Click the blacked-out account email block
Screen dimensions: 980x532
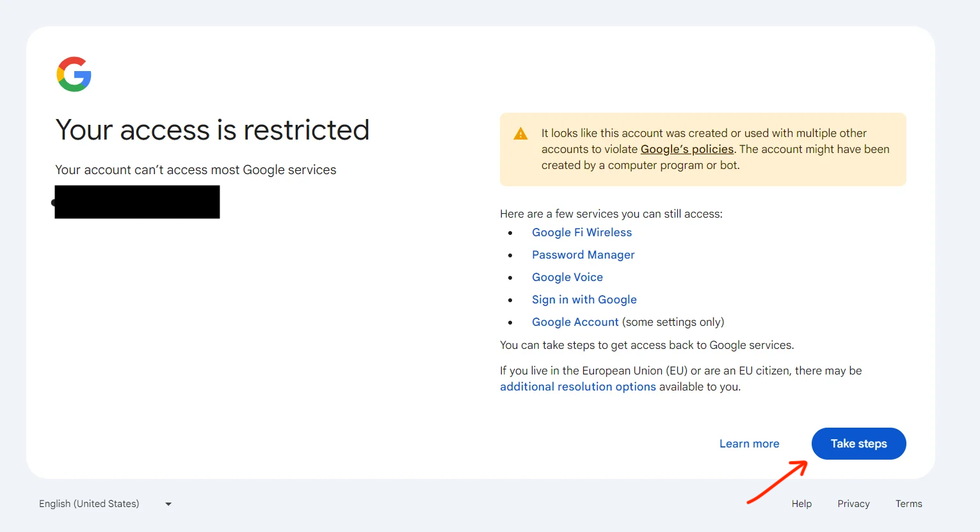pos(137,202)
